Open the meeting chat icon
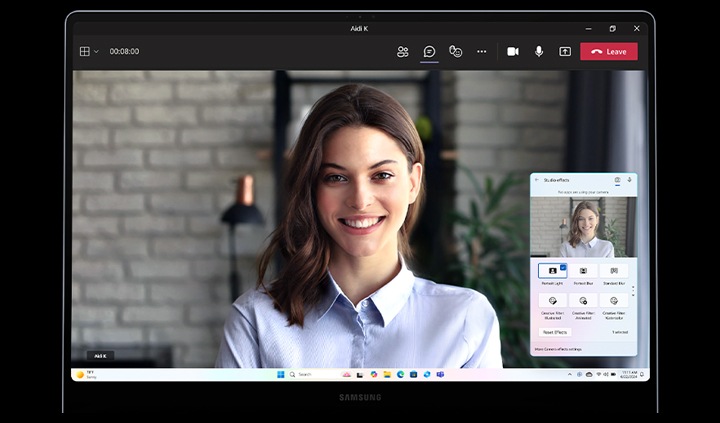 (429, 51)
